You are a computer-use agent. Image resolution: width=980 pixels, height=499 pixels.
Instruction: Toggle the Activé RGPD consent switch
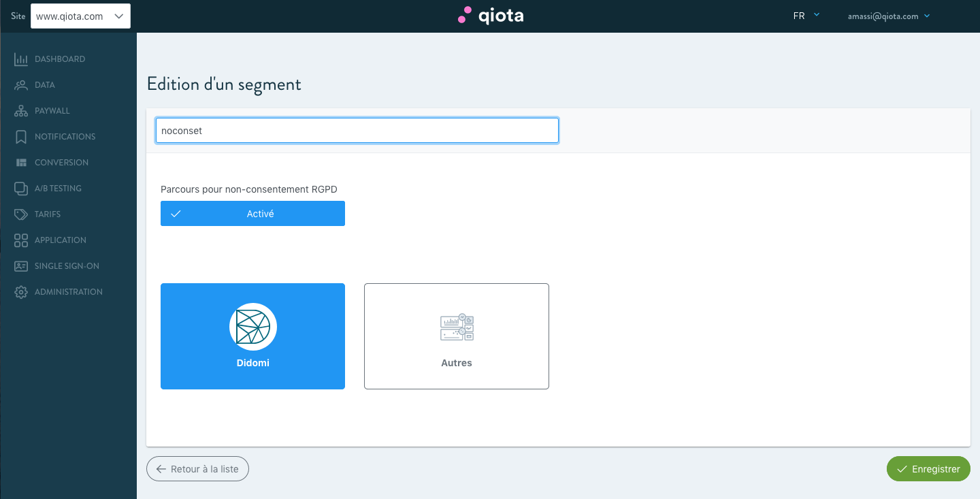(252, 214)
